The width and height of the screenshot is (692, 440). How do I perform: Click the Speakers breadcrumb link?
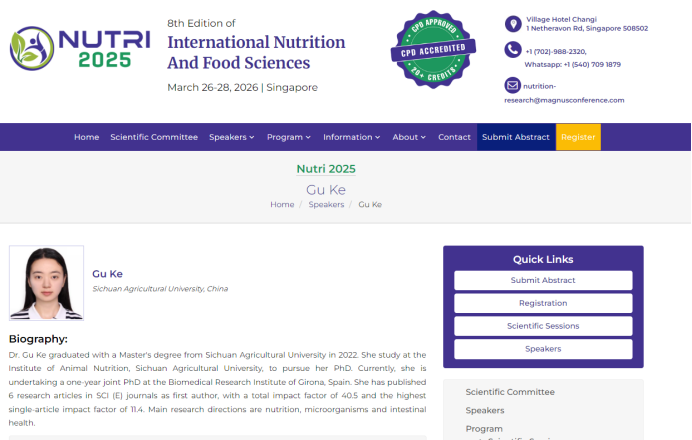tap(326, 204)
